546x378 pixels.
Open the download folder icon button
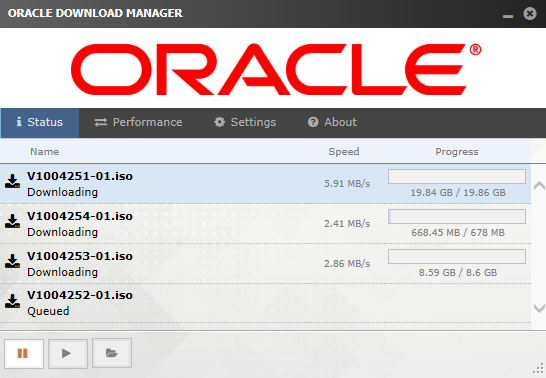[112, 353]
